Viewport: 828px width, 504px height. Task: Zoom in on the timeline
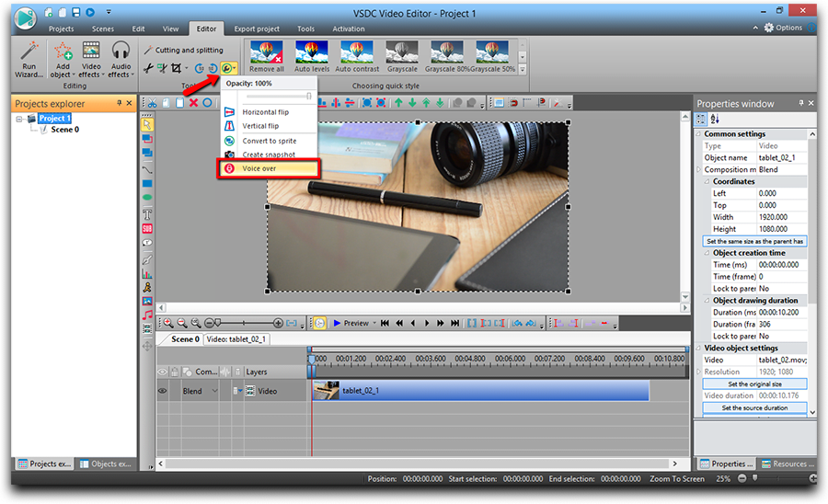[168, 323]
